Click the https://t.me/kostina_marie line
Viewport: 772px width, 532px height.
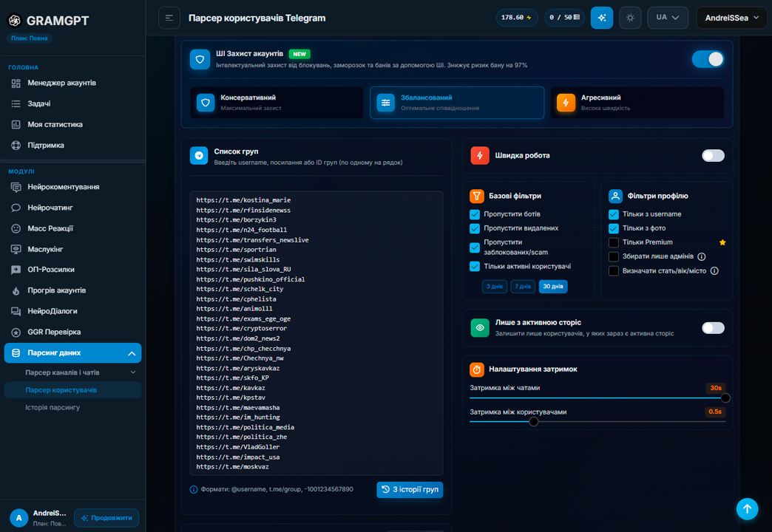point(243,200)
